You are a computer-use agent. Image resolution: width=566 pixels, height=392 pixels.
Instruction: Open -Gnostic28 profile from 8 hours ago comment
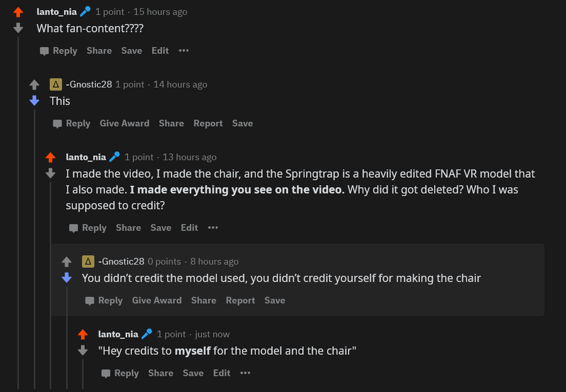pyautogui.click(x=121, y=261)
